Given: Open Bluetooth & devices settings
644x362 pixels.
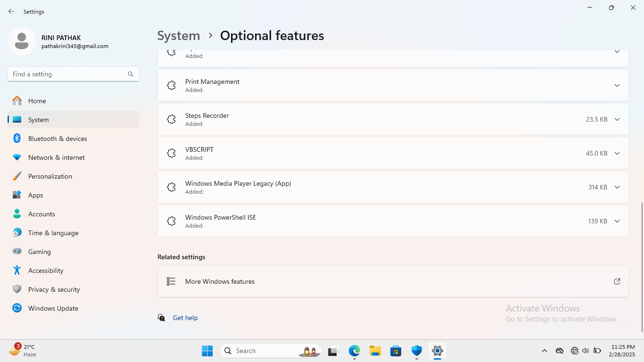Looking at the screenshot, I should pos(58,139).
